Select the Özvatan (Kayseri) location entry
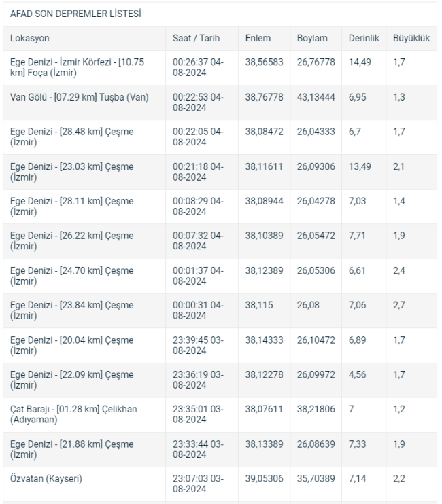 pos(46,479)
